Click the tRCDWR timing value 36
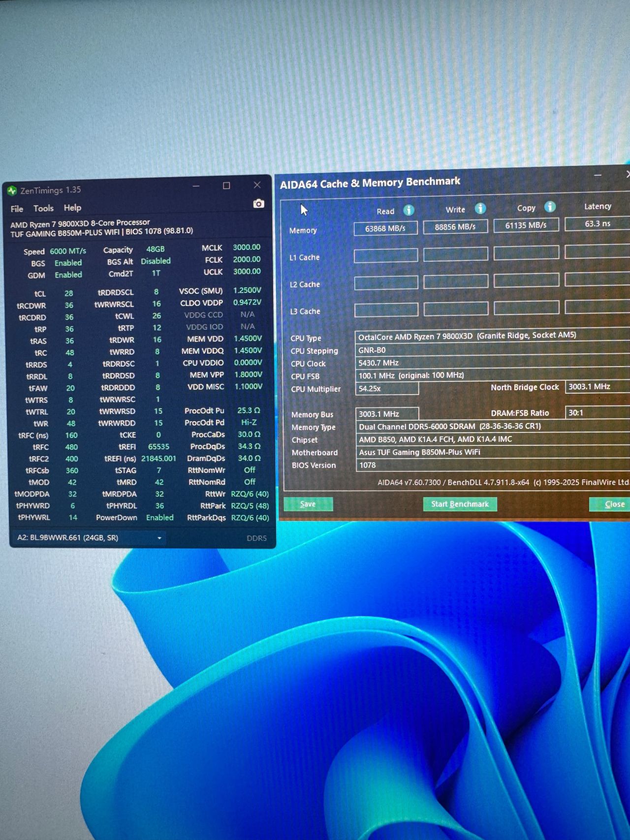 tap(69, 305)
